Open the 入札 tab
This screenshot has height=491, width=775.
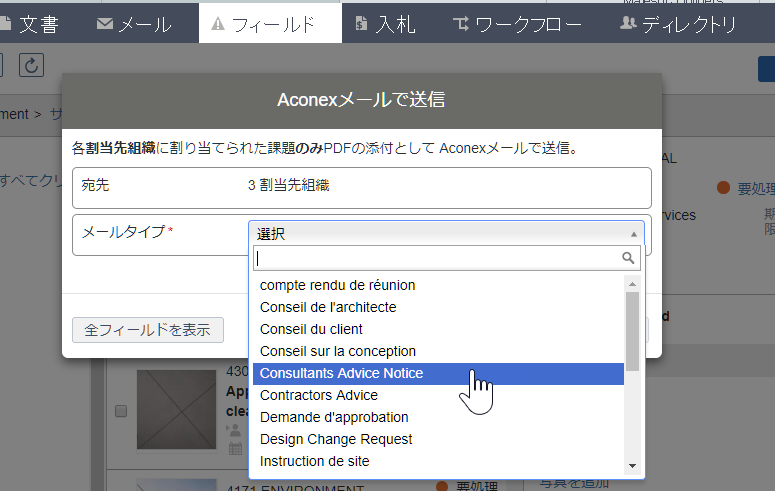click(386, 24)
